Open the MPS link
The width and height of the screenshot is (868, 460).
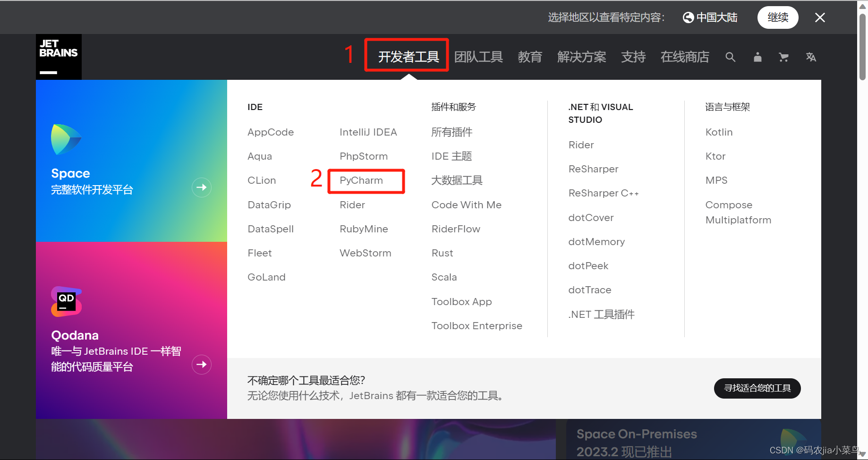pyautogui.click(x=716, y=180)
